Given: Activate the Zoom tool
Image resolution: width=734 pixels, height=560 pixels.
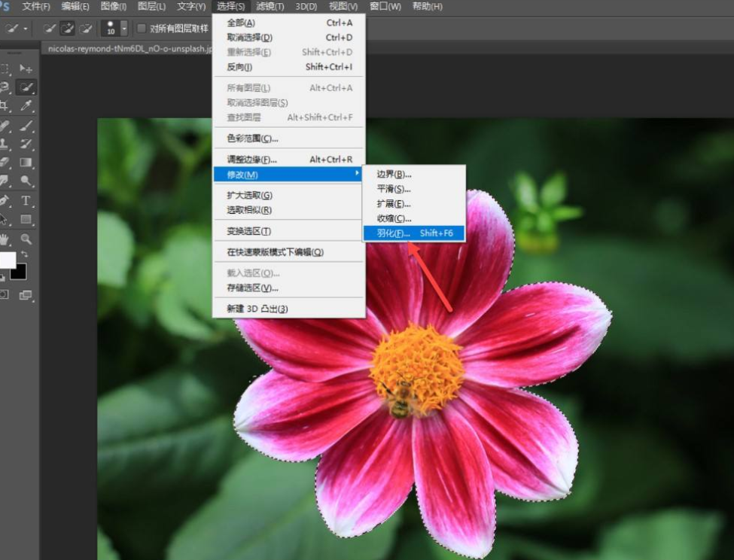Looking at the screenshot, I should [x=27, y=239].
